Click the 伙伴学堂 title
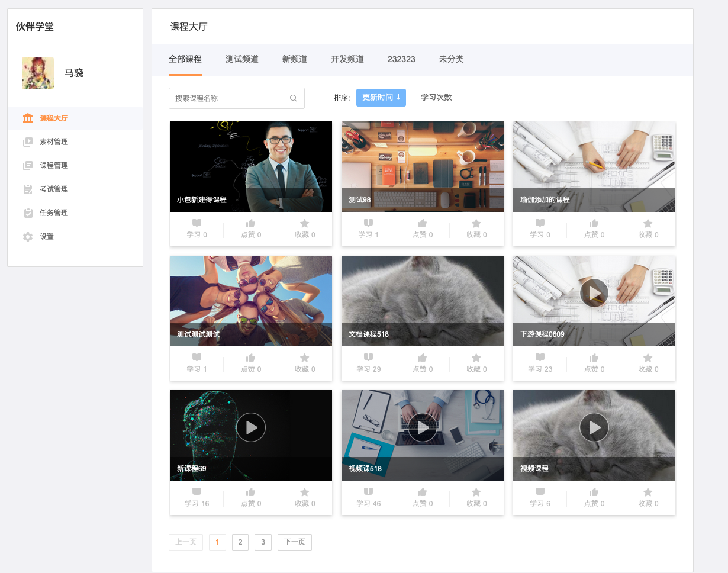The height and width of the screenshot is (573, 728). click(35, 27)
